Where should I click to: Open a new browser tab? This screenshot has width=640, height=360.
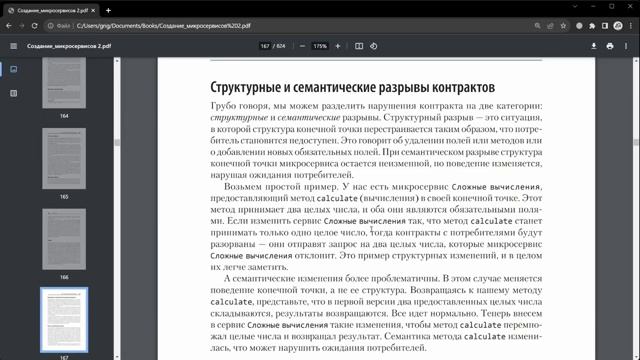[x=108, y=11]
